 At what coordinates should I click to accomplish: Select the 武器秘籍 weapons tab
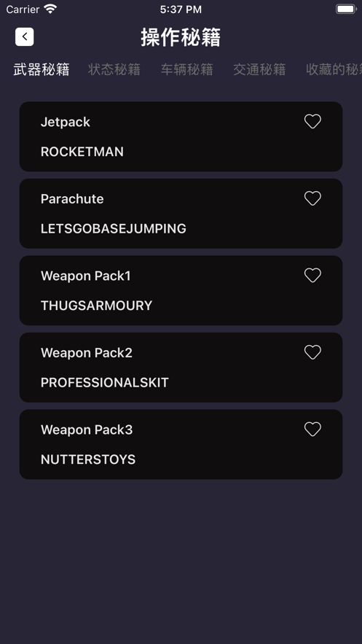(x=42, y=69)
